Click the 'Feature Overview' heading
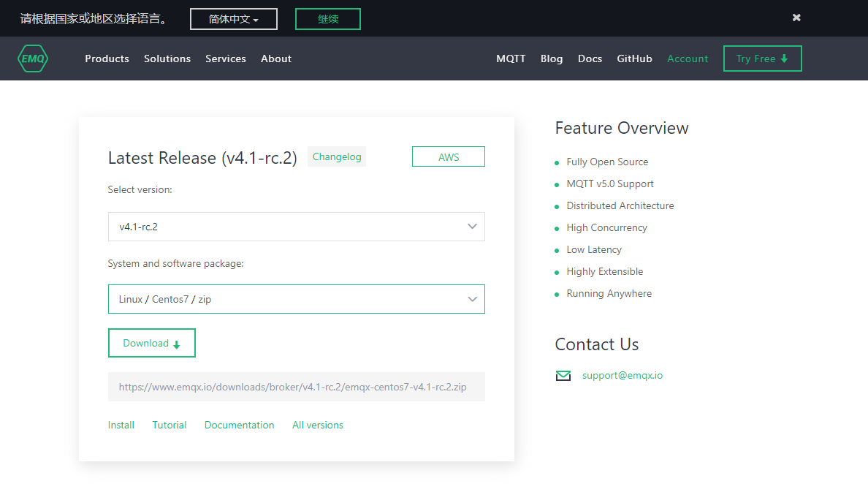868x484 pixels. [622, 128]
